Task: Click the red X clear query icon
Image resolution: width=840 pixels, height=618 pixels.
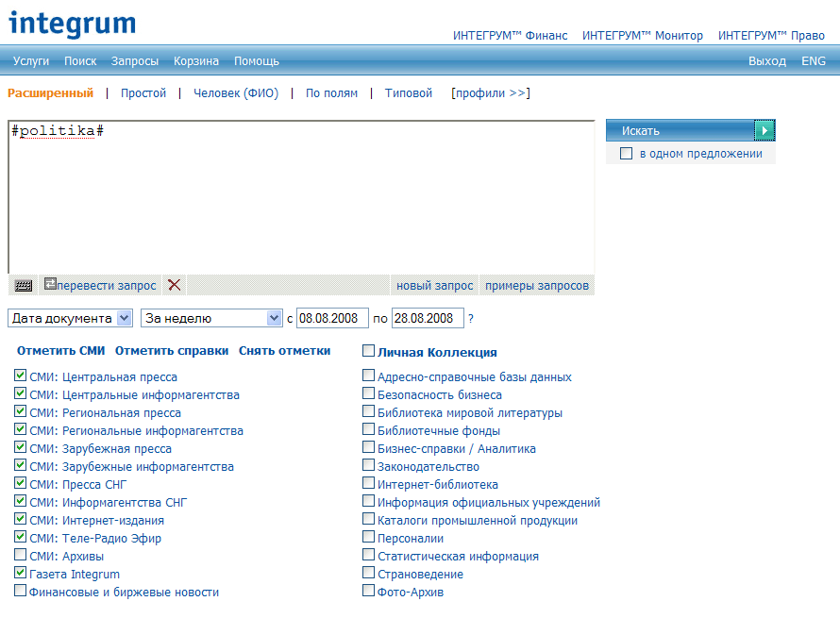Action: pyautogui.click(x=174, y=285)
